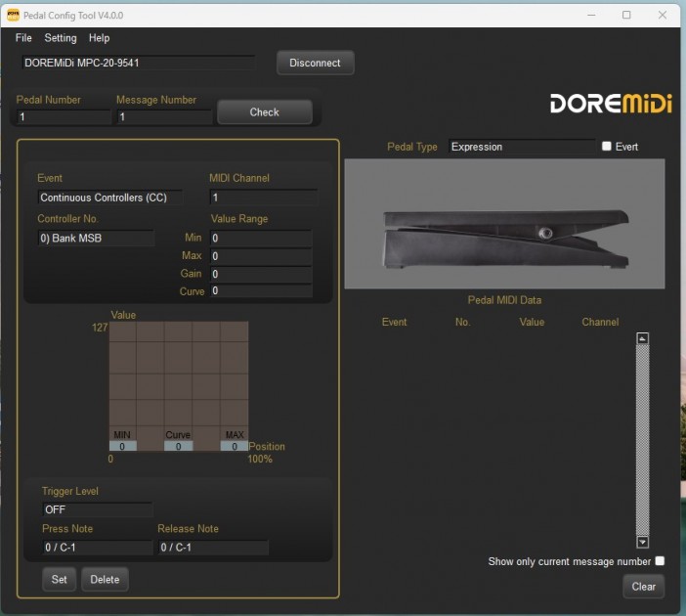Click the DOREMiDi logo
686x616 pixels.
point(611,104)
